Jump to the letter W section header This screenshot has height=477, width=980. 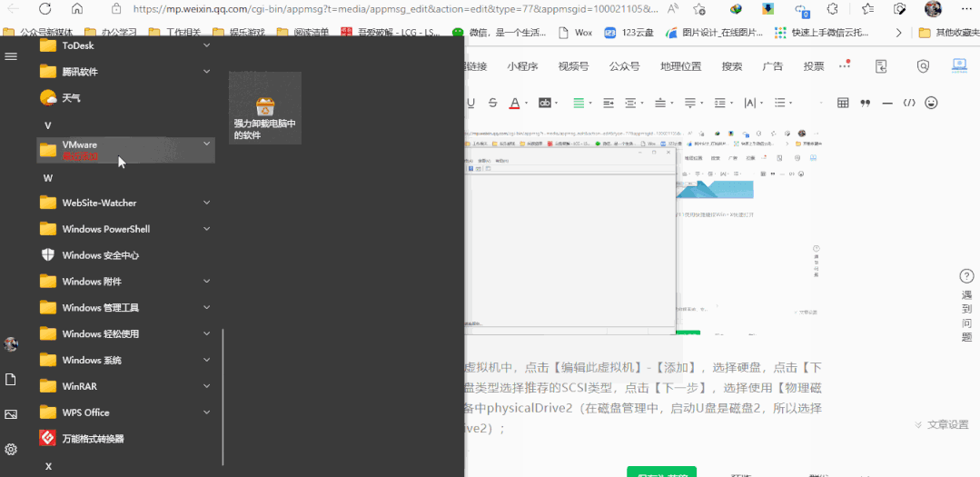[47, 178]
